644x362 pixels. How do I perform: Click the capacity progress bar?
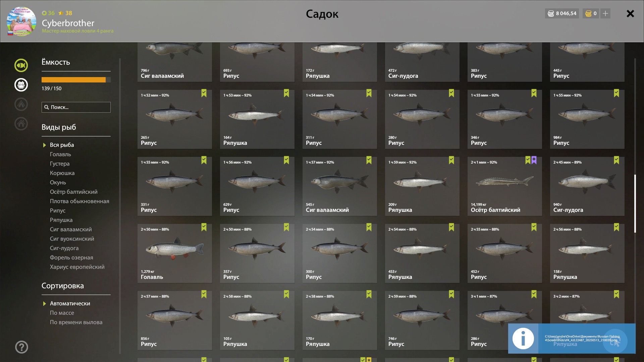tap(76, 80)
